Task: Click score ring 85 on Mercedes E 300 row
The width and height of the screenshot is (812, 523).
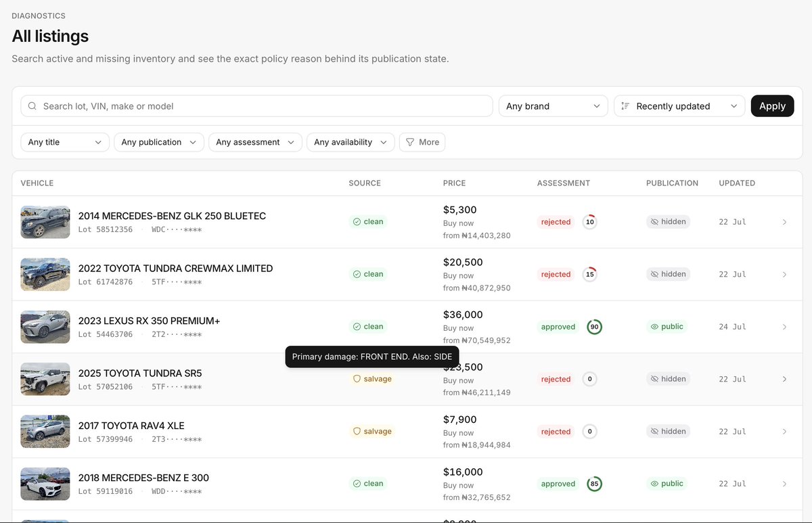Action: pos(594,484)
